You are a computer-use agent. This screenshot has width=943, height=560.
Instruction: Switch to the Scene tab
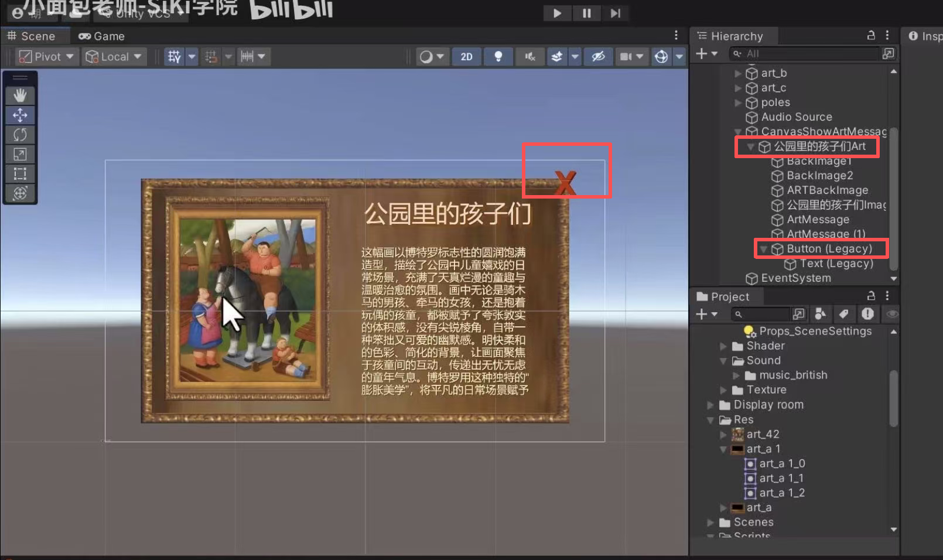point(32,36)
